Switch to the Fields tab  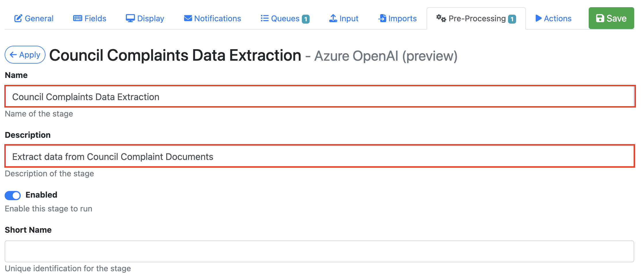click(95, 18)
